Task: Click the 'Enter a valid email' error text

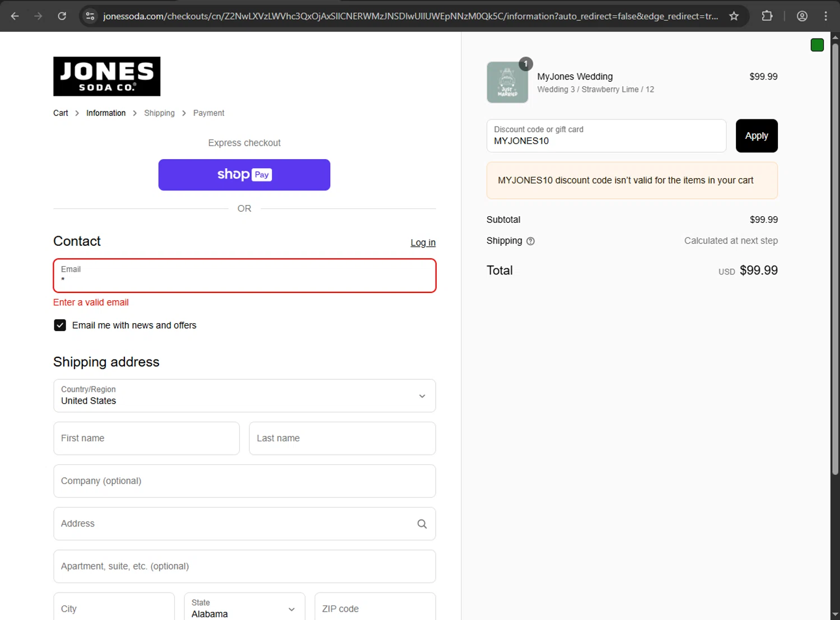Action: point(91,302)
